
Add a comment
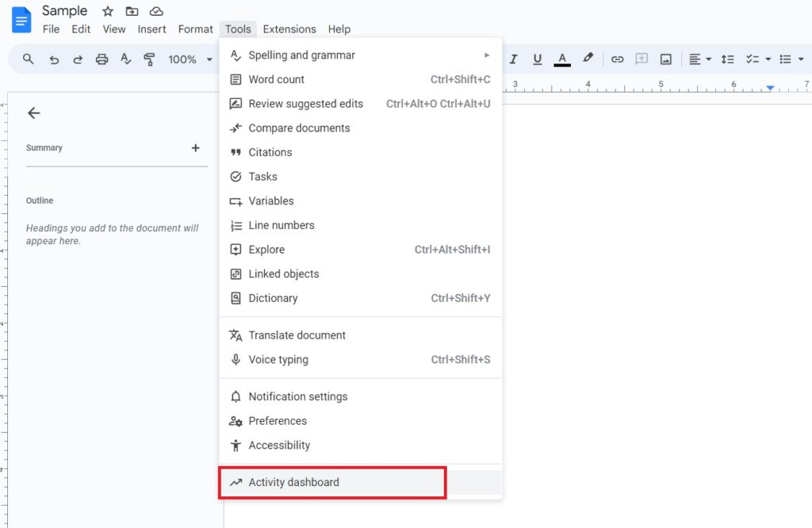coord(642,59)
